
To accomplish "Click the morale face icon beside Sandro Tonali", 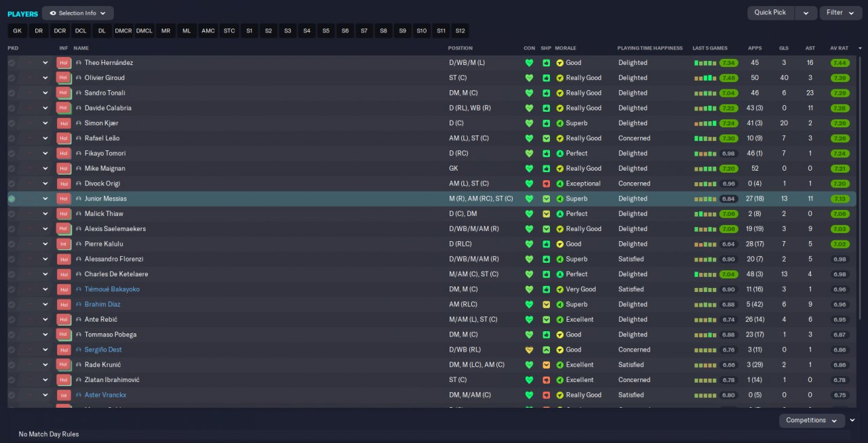I will [x=559, y=93].
